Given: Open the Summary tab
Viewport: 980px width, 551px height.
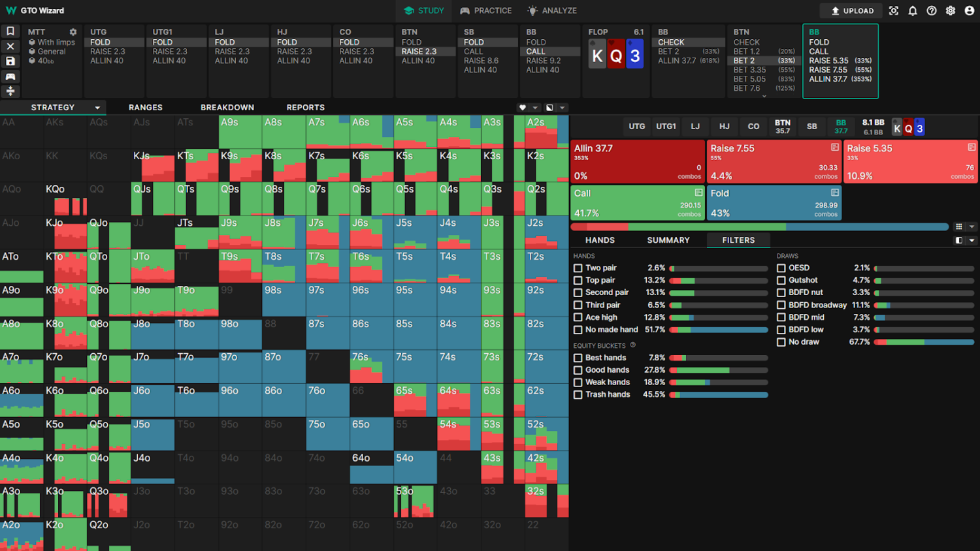Looking at the screenshot, I should coord(668,240).
